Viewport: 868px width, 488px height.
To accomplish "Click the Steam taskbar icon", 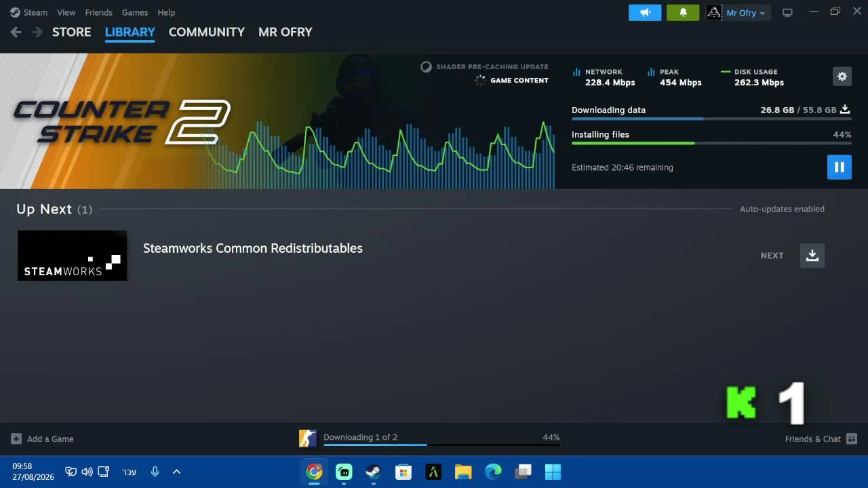I will coord(374,472).
